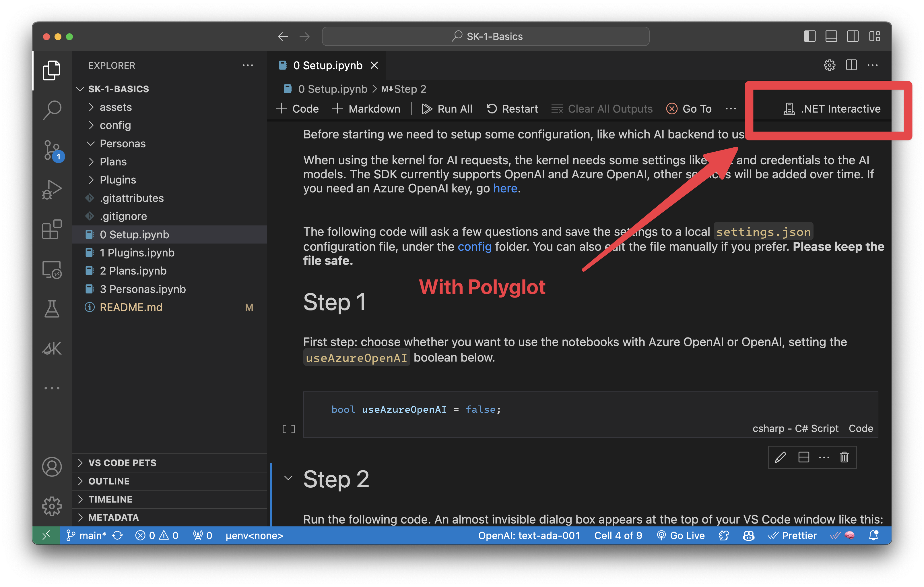The width and height of the screenshot is (924, 587).
Task: Customize layout button in title bar
Action: [x=875, y=36]
